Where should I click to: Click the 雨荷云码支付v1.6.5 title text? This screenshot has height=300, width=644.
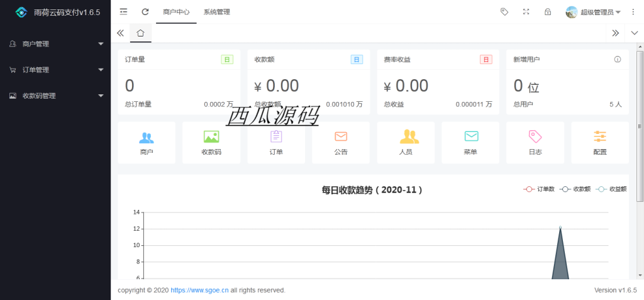67,13
